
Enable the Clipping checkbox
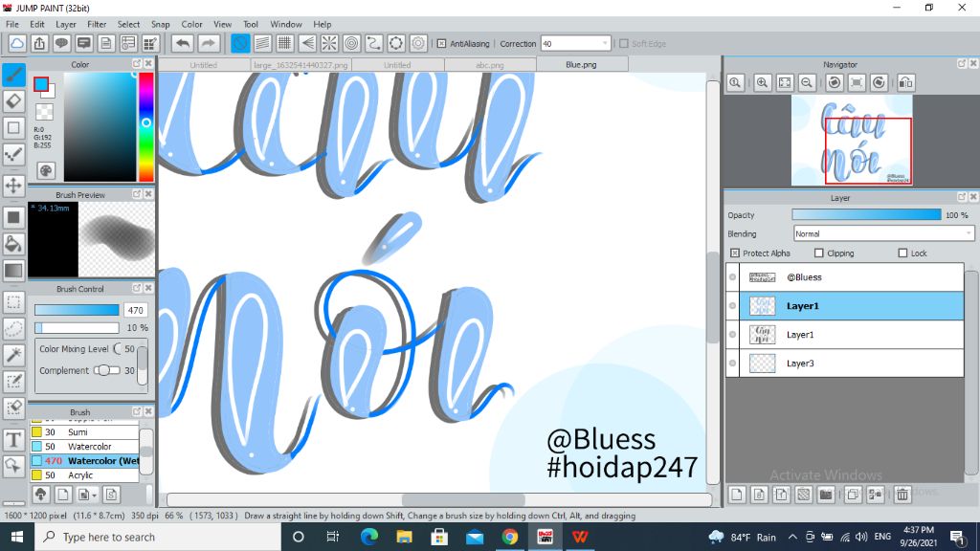click(819, 253)
